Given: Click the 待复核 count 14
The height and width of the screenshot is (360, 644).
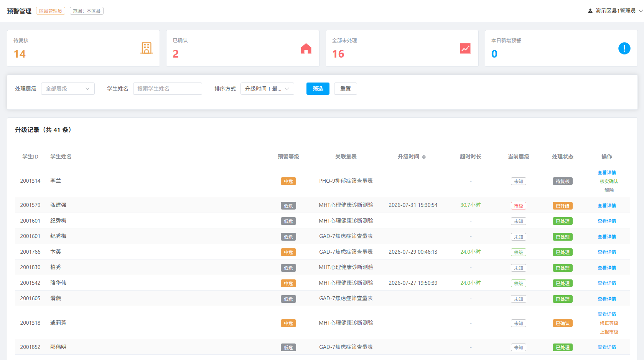Looking at the screenshot, I should click(20, 54).
